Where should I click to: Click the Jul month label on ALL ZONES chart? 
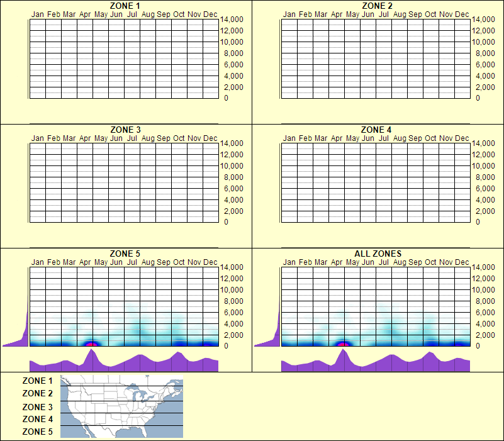(383, 262)
